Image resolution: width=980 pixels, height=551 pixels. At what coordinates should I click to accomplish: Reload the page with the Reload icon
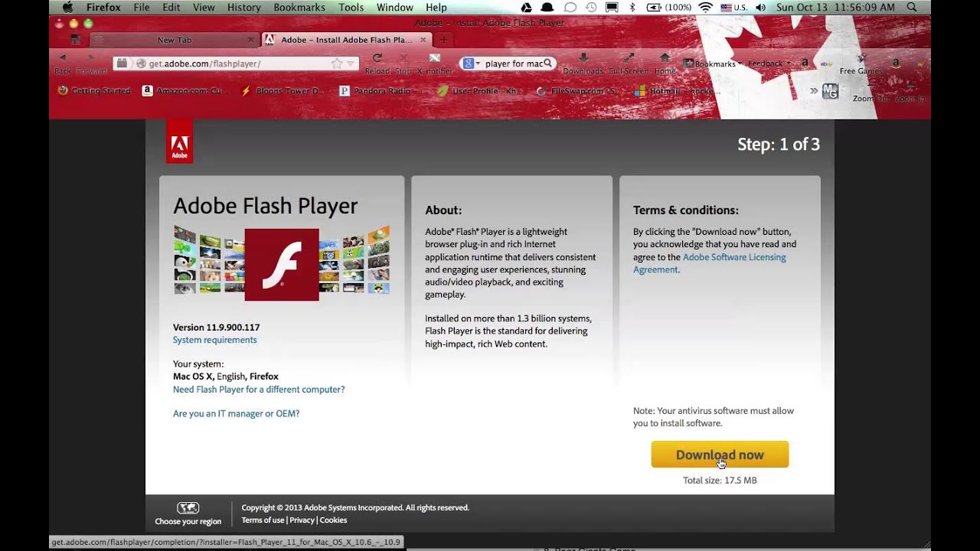tap(377, 58)
